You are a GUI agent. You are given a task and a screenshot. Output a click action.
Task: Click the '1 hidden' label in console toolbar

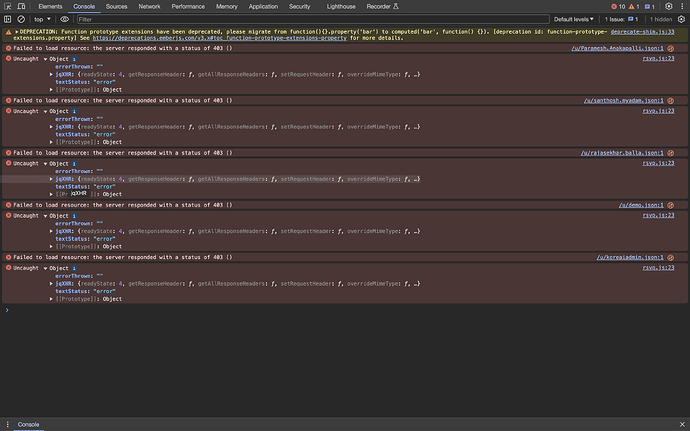(x=661, y=19)
